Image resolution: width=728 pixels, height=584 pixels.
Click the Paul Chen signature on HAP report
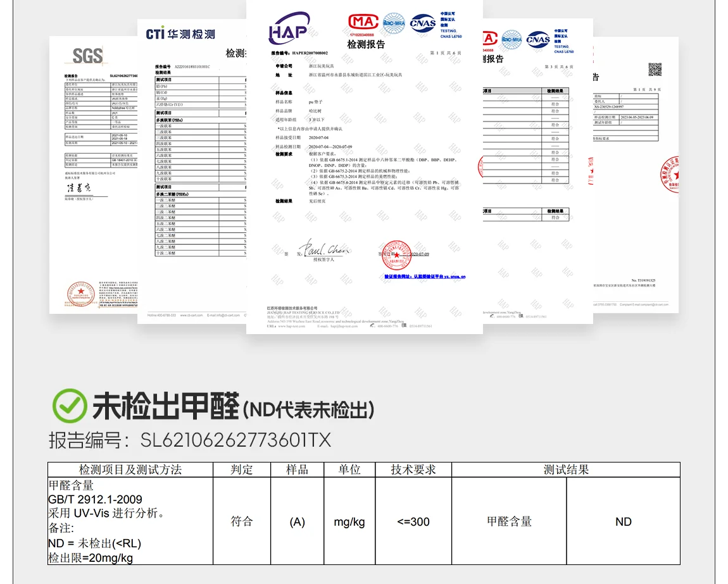tap(325, 249)
